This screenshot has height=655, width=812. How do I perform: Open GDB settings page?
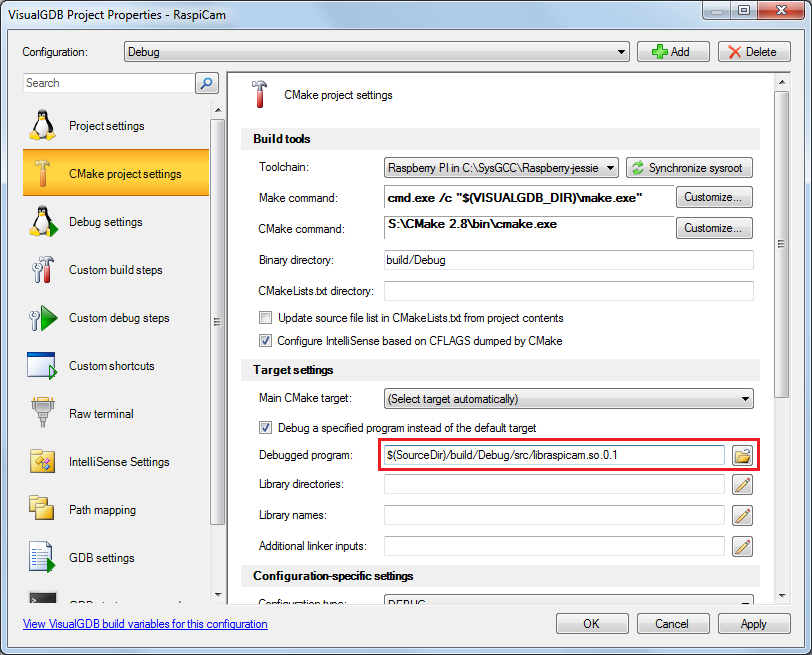(116, 558)
